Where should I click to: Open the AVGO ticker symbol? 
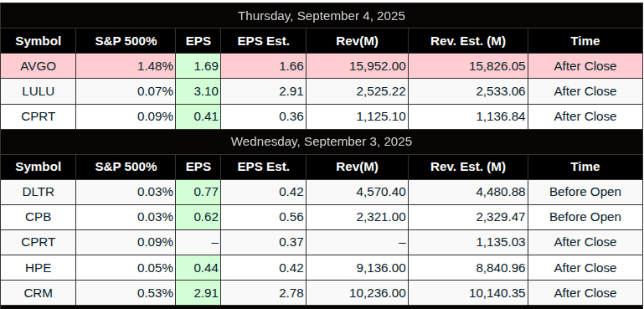click(x=39, y=66)
